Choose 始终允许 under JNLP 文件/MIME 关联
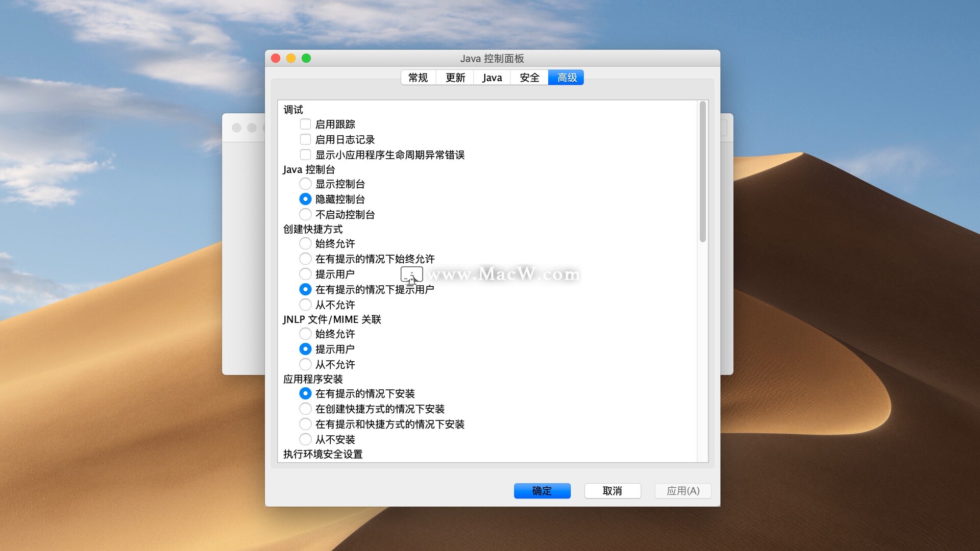980x551 pixels. 305,334
